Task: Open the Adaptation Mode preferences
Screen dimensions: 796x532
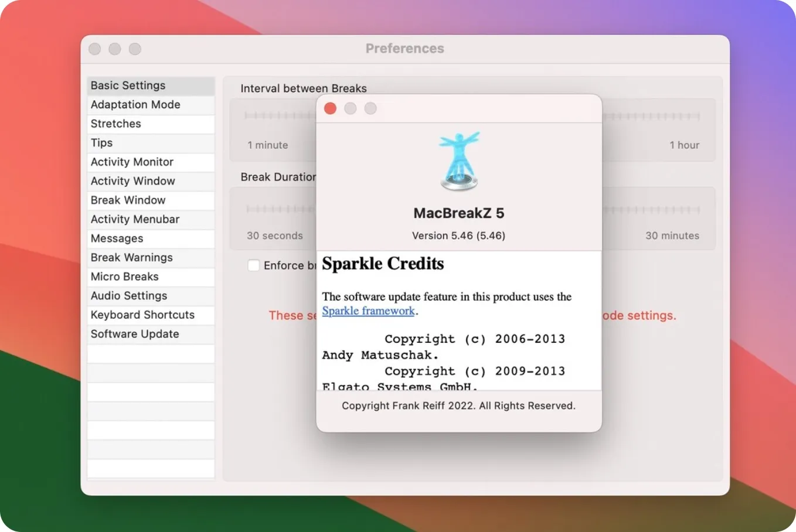Action: [151, 105]
